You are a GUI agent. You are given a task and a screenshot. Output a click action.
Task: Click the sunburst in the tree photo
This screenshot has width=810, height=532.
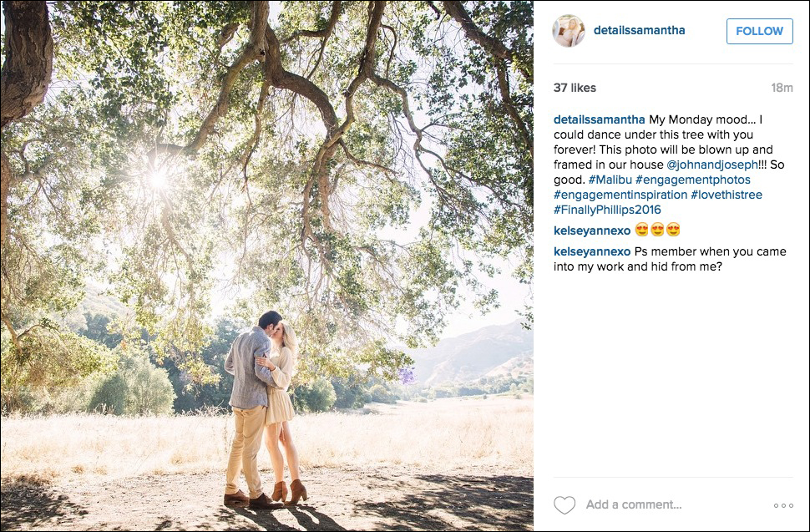tap(157, 179)
